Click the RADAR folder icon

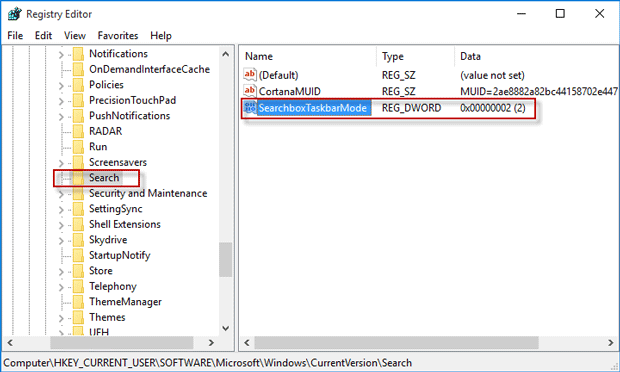point(78,131)
